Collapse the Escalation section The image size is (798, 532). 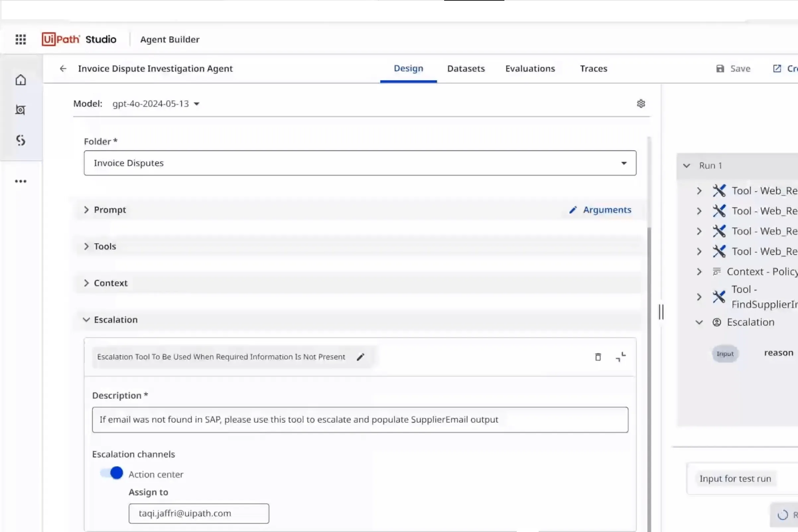point(86,320)
